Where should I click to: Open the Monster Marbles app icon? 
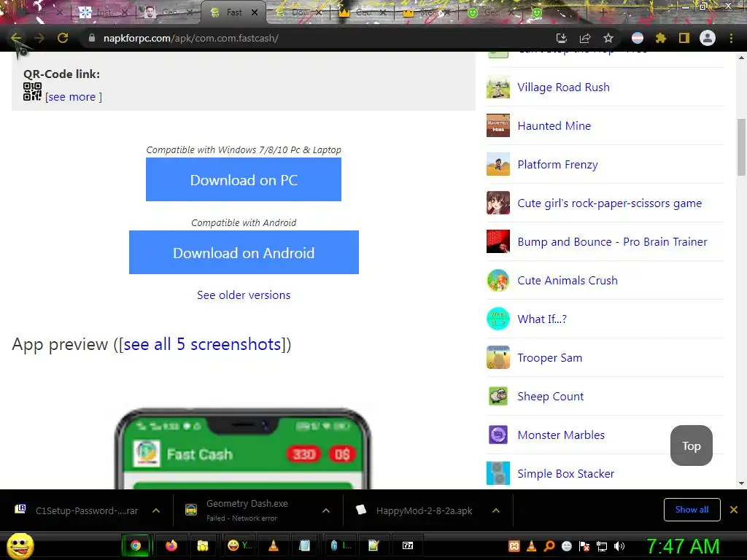coord(498,435)
